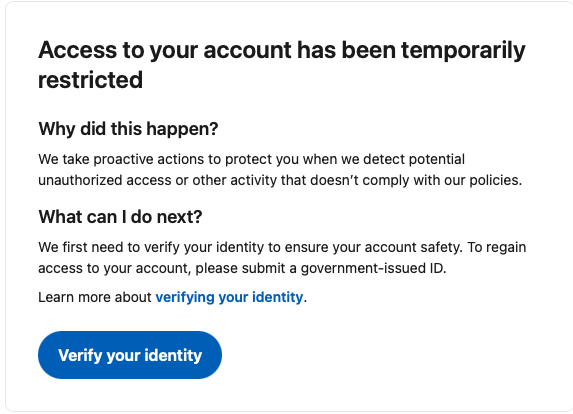
Task: Select the Why did this happen? heading
Action: coord(128,129)
